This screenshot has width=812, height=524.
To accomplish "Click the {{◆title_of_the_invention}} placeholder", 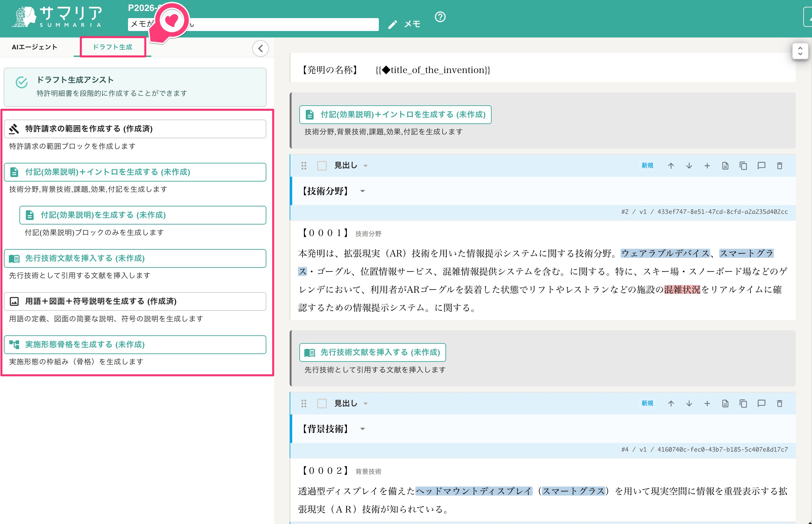I will click(x=433, y=70).
